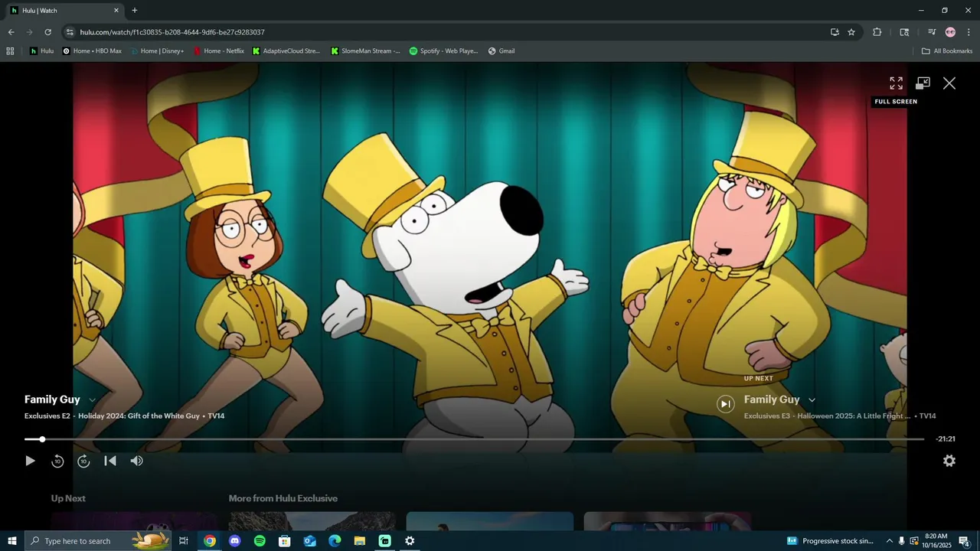
Task: Open File Explorer from taskbar
Action: point(360,541)
